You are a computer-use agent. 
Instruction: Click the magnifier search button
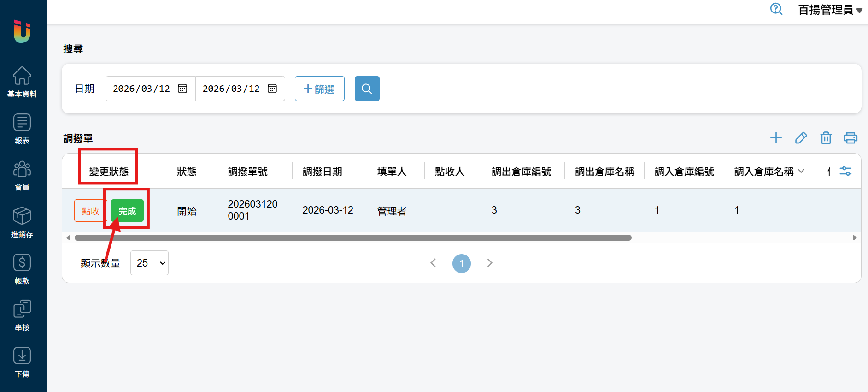point(367,89)
